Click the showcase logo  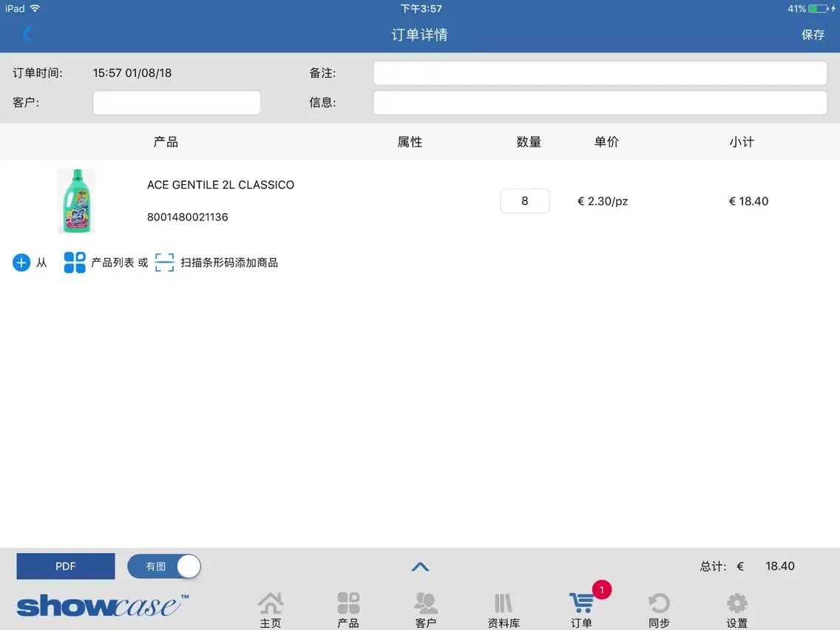coord(102,606)
